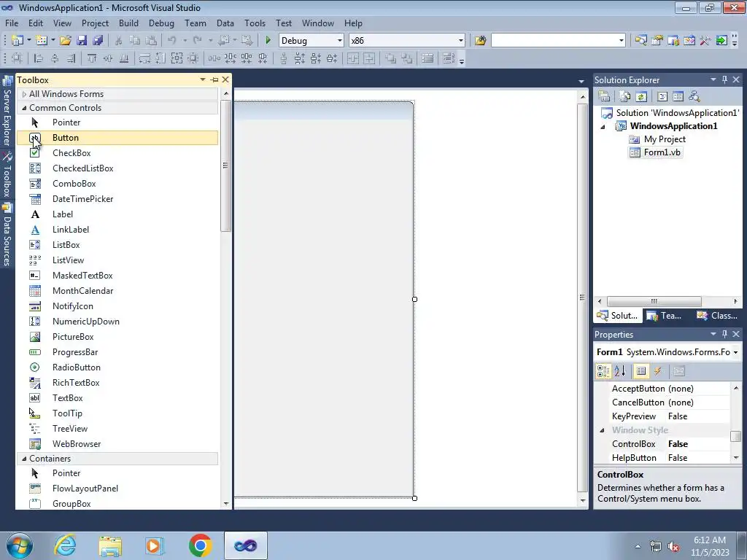Viewport: 747px width, 560px height.
Task: Click the Save All icon
Action: [x=98, y=41]
